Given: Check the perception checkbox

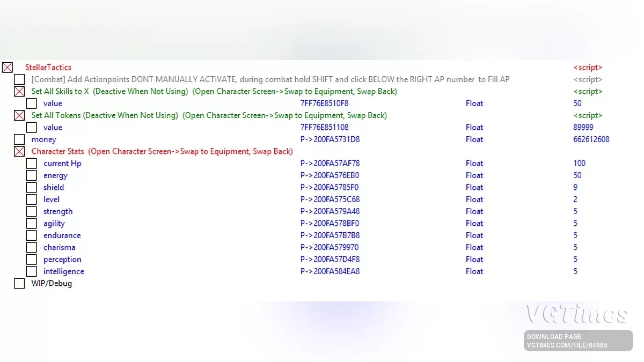Looking at the screenshot, I should [32, 260].
